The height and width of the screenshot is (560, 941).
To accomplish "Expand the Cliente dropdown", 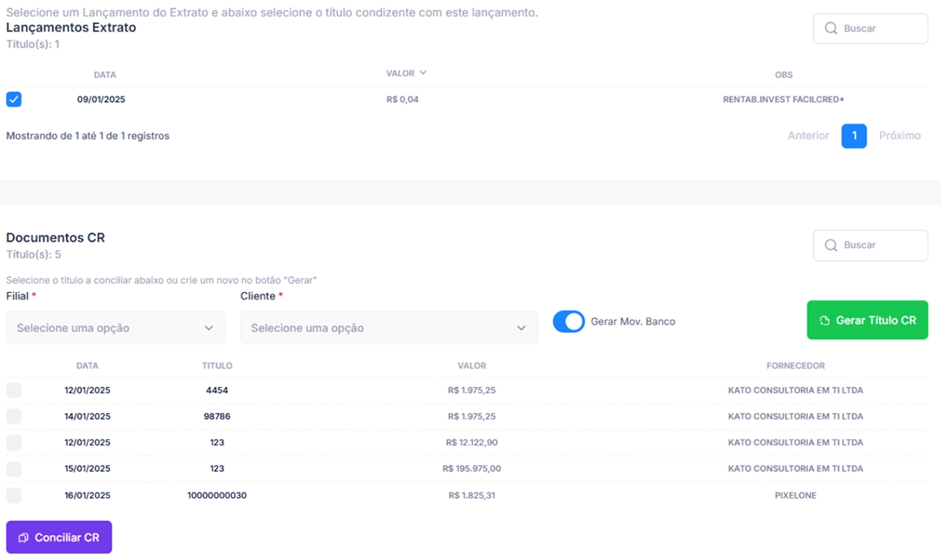I will pos(389,328).
